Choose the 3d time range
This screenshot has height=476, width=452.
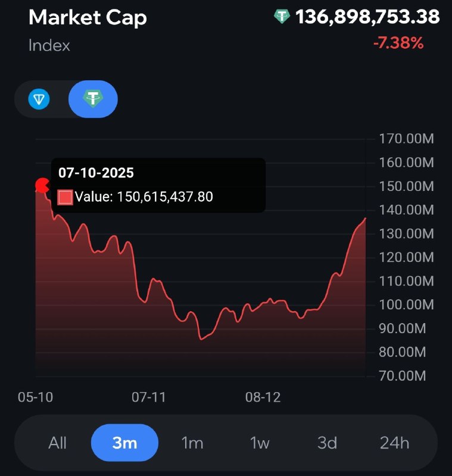[327, 443]
